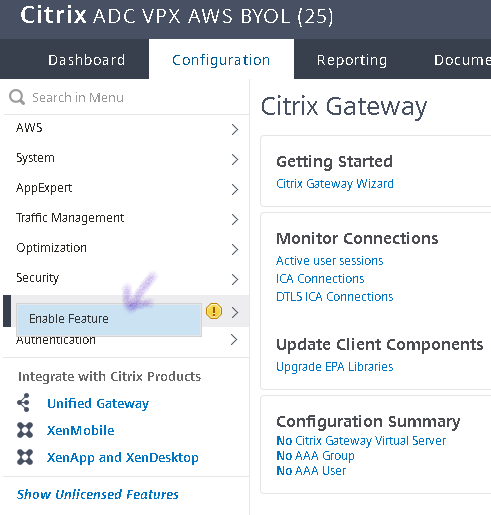Open the Optimization navigation item

coord(52,248)
